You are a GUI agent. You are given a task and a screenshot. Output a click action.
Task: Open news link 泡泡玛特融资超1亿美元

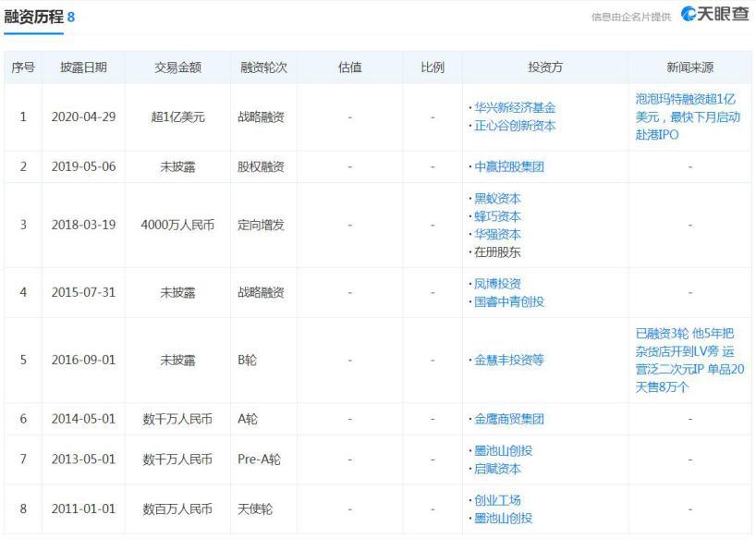click(x=688, y=116)
